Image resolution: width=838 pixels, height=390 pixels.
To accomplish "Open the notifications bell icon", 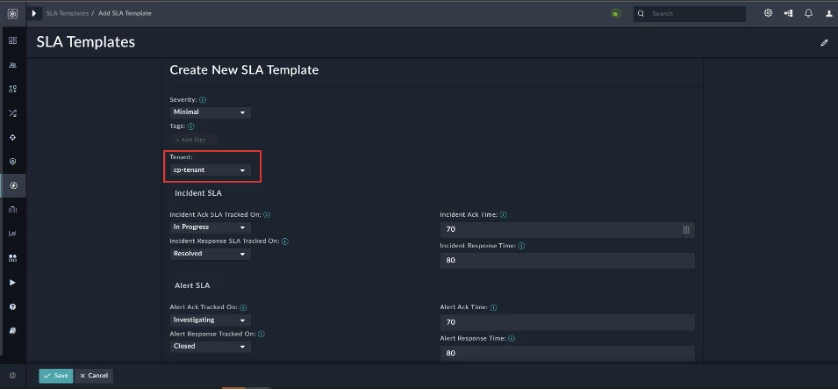I will point(809,13).
